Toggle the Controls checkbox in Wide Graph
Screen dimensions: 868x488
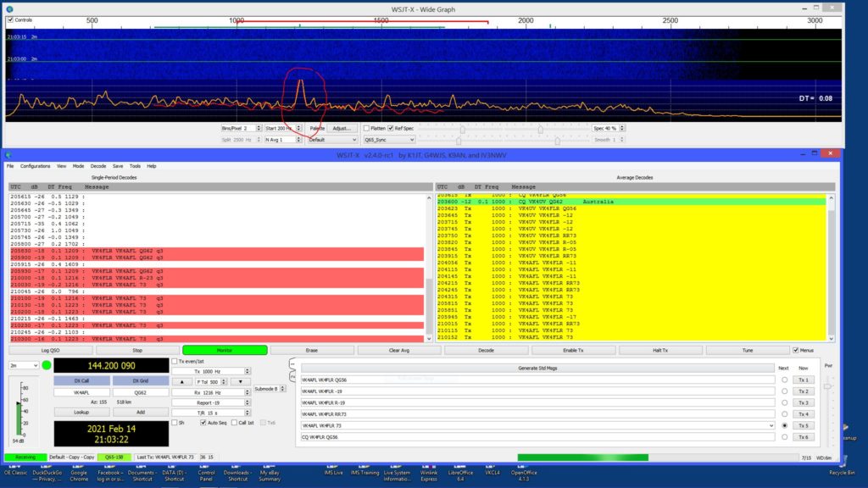pos(10,20)
